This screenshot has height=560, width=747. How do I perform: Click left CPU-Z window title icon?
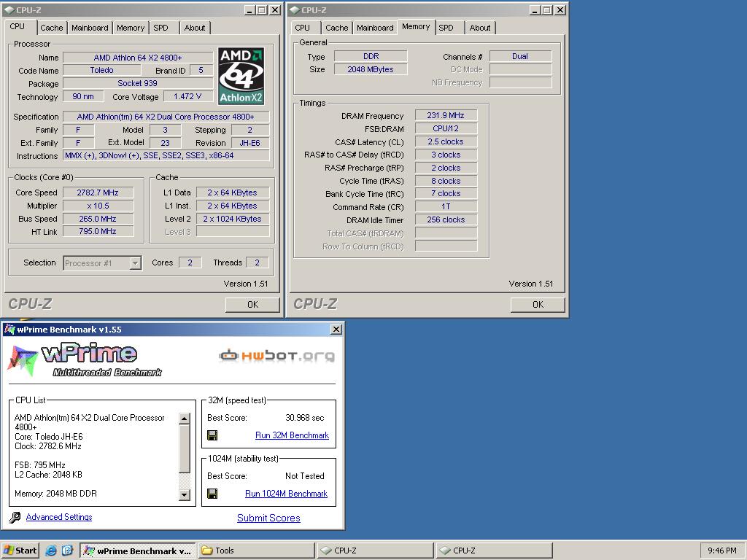click(9, 10)
